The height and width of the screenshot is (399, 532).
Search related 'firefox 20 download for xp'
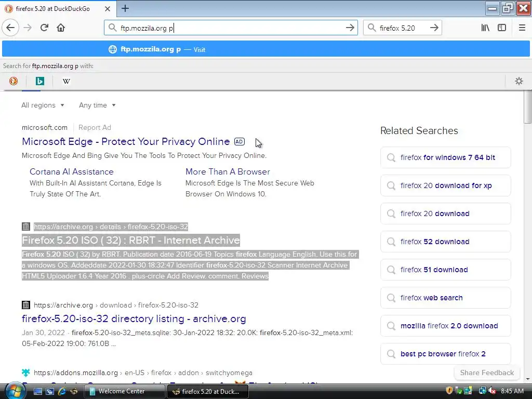pos(445,185)
